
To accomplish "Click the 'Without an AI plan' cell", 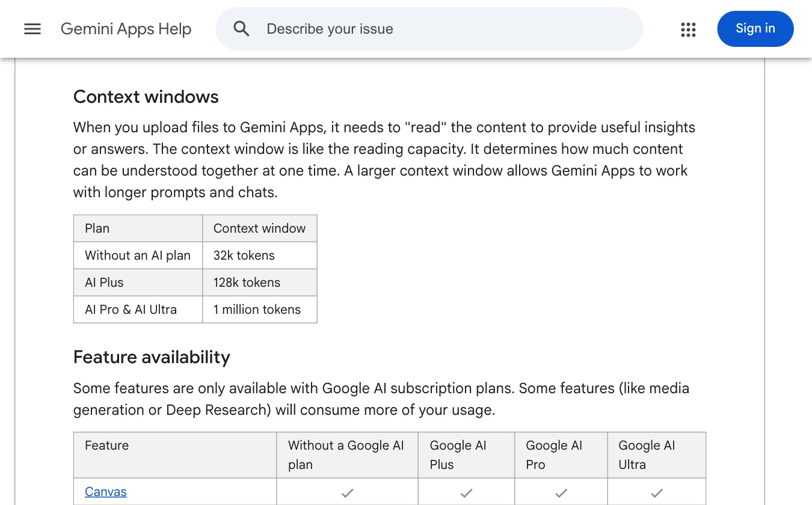I will pos(138,256).
